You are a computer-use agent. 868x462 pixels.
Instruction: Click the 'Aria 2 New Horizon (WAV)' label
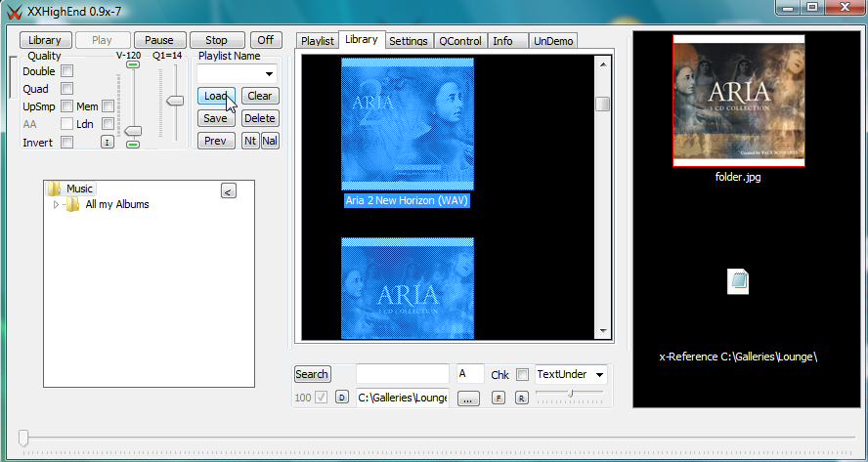click(x=407, y=201)
